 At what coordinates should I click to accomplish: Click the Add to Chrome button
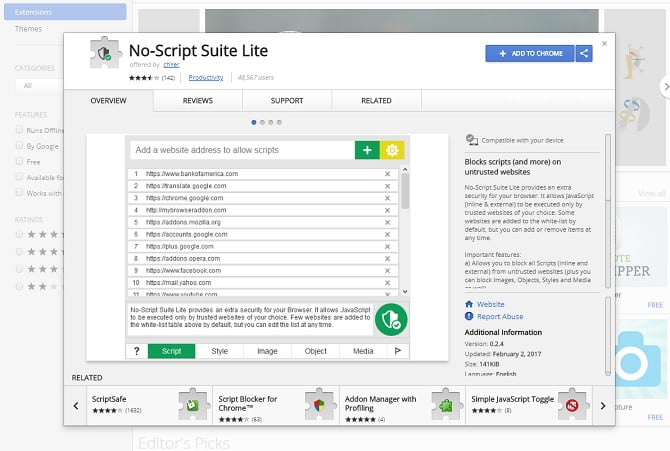(x=530, y=53)
